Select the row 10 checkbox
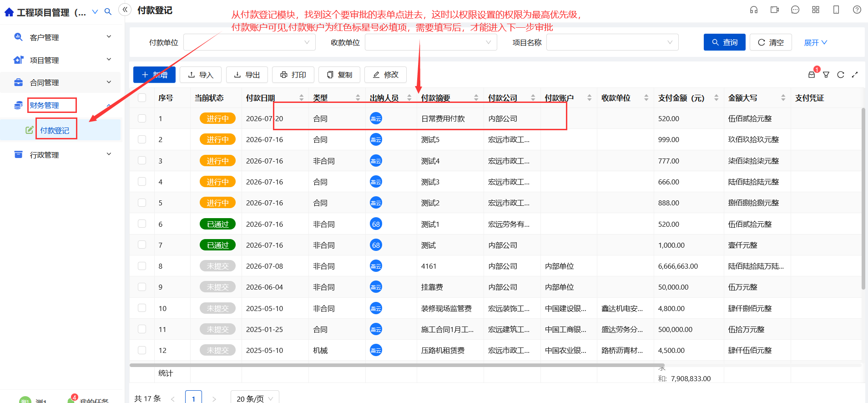The height and width of the screenshot is (403, 868). coord(142,308)
